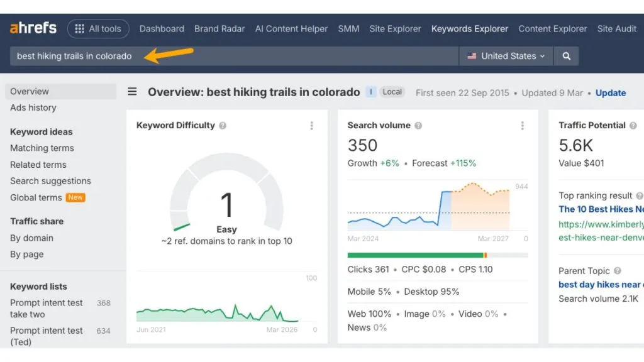Viewport: 644px width, 362px height.
Task: Click the Search volume help icon
Action: click(x=418, y=126)
